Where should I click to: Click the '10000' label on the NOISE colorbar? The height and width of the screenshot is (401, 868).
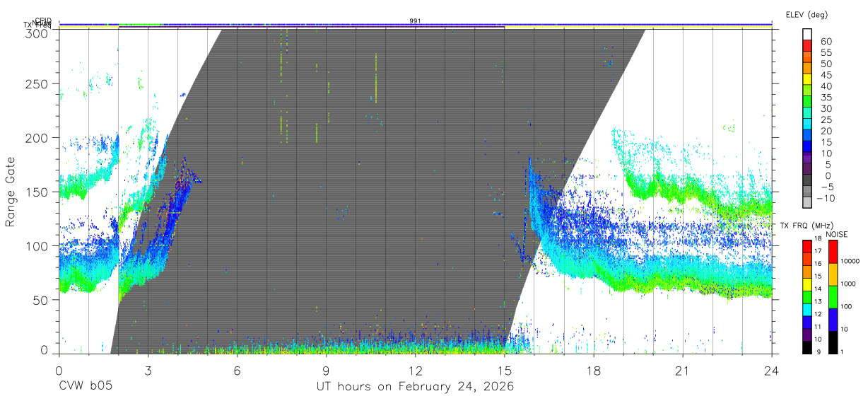click(x=850, y=261)
